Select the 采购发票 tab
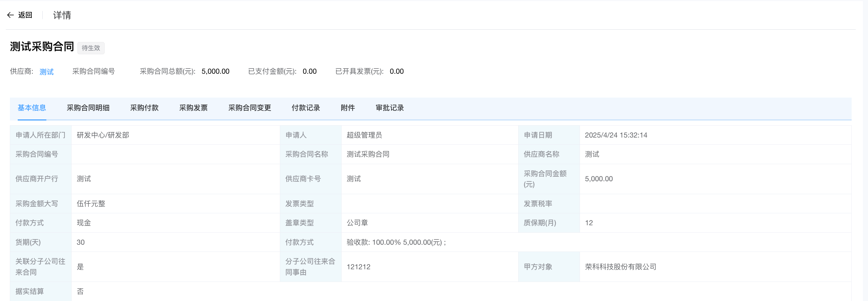868x301 pixels. (193, 108)
